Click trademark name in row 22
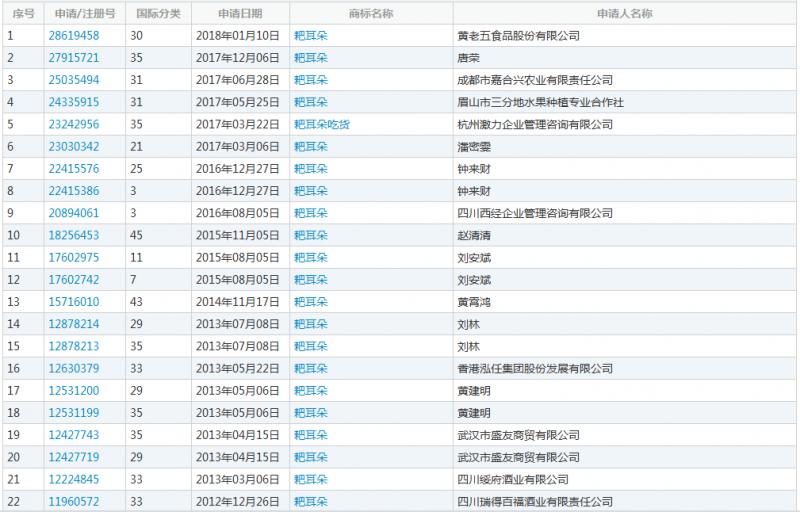 pyautogui.click(x=310, y=501)
